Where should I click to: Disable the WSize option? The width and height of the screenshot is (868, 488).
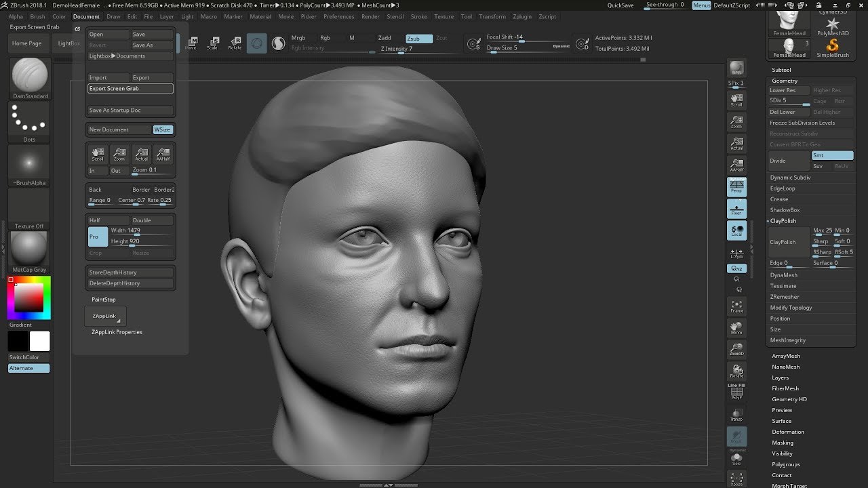pyautogui.click(x=163, y=129)
